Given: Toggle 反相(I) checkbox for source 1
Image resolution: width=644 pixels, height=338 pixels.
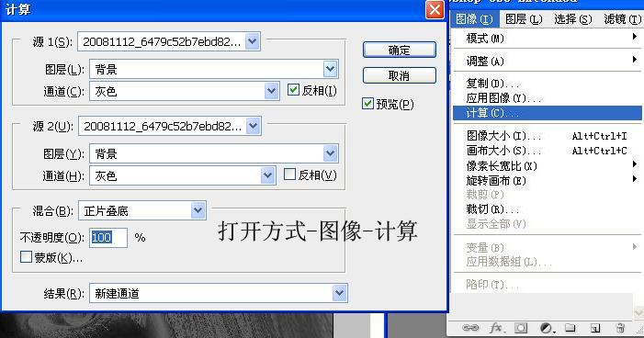Looking at the screenshot, I should [293, 89].
